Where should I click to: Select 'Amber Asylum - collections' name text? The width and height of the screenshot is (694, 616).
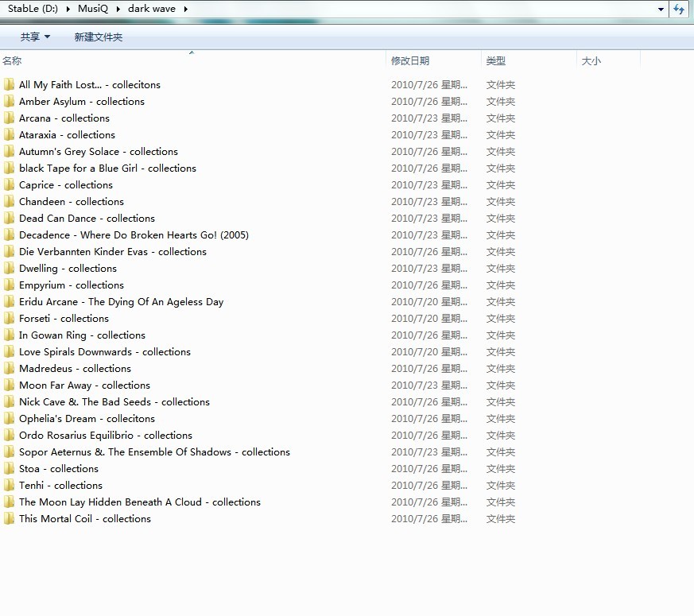(81, 101)
